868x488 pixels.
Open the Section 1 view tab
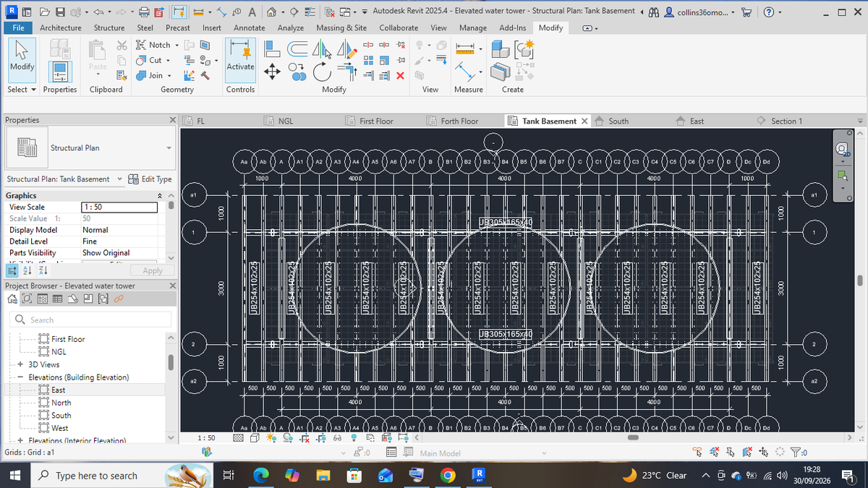point(786,121)
